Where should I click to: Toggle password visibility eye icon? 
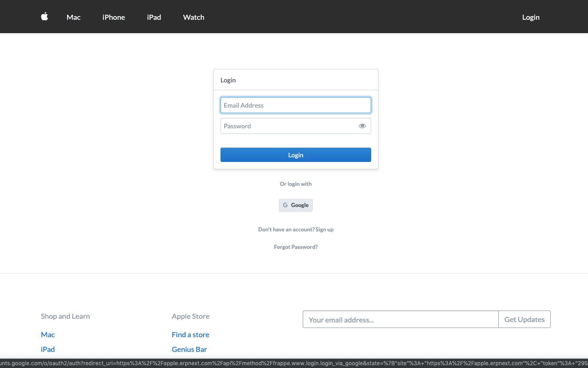click(362, 126)
